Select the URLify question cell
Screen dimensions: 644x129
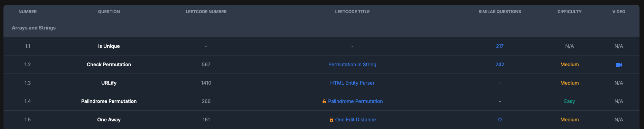click(109, 83)
